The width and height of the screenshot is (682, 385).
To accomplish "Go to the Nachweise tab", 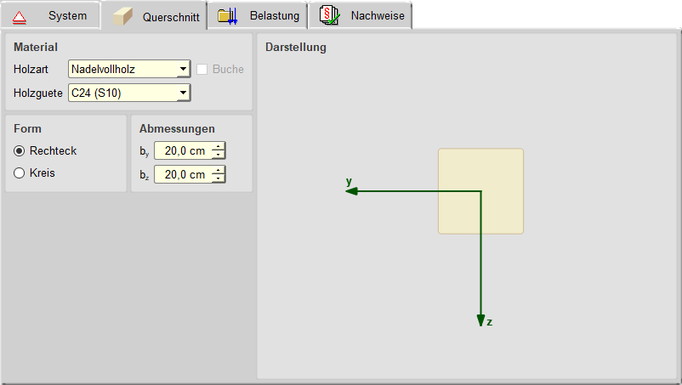I will tap(360, 16).
